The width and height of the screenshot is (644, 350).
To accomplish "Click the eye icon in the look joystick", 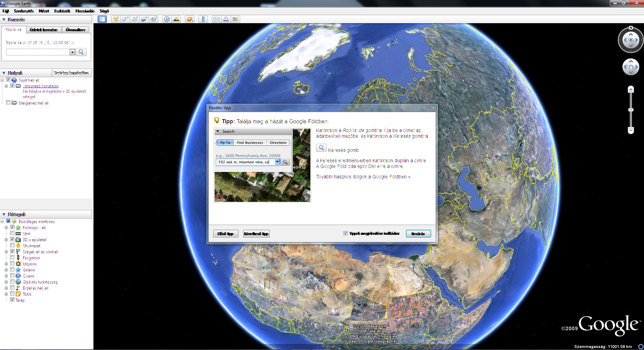I will coord(631,40).
